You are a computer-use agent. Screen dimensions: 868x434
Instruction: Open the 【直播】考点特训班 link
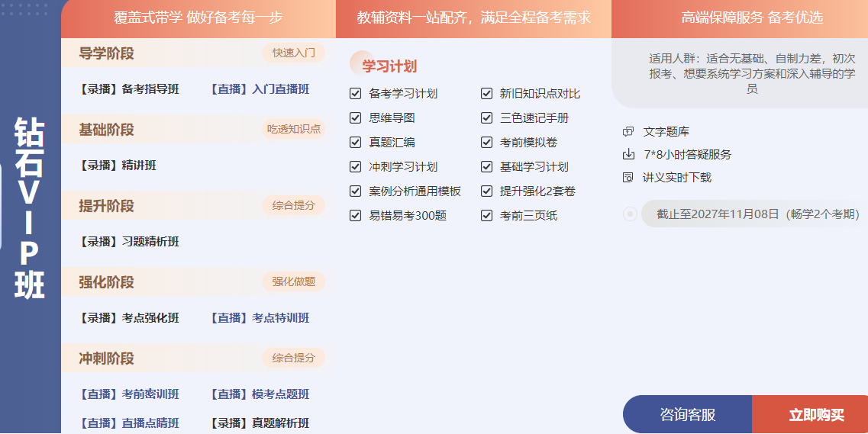coord(260,318)
